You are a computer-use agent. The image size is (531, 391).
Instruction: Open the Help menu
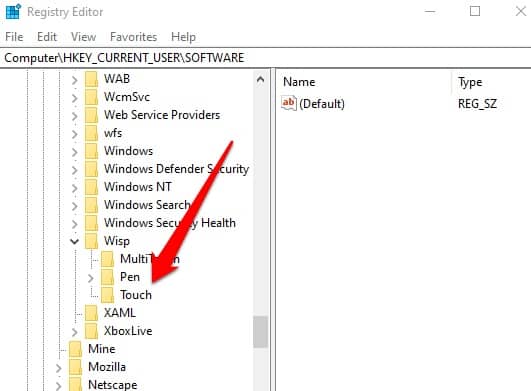coord(183,37)
